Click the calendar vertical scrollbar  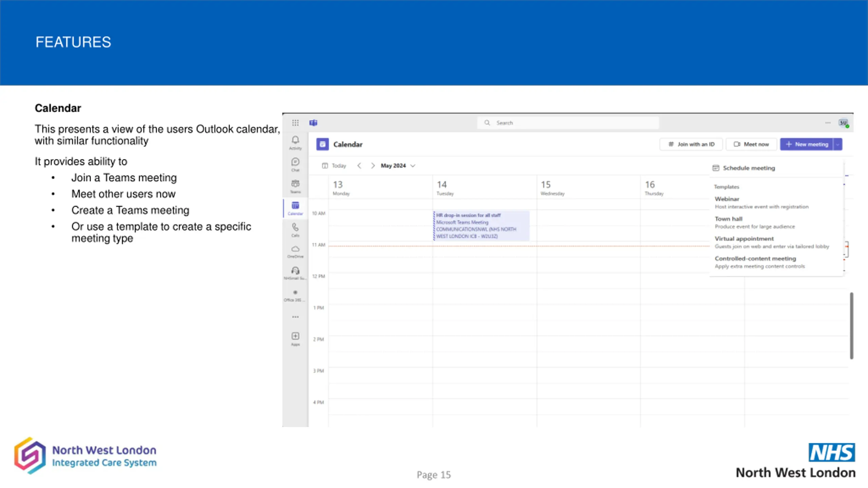pos(851,325)
